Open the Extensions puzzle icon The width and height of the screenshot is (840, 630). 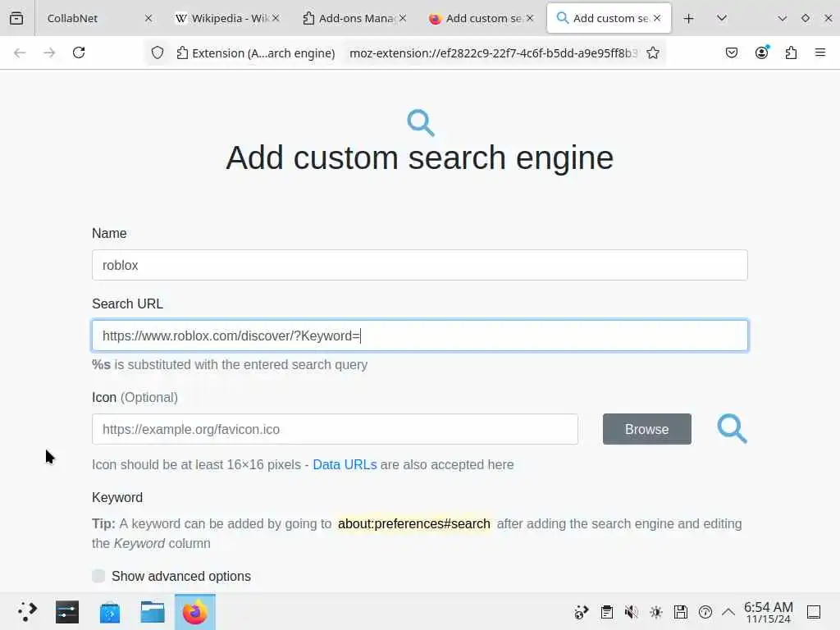coord(791,52)
